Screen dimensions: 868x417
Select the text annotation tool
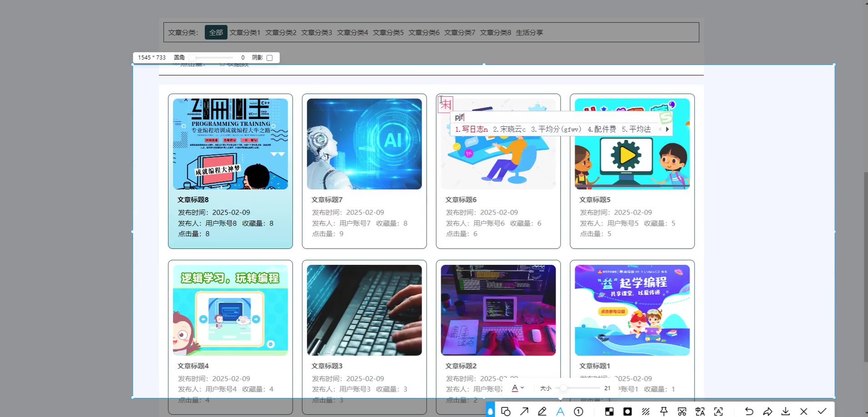560,412
